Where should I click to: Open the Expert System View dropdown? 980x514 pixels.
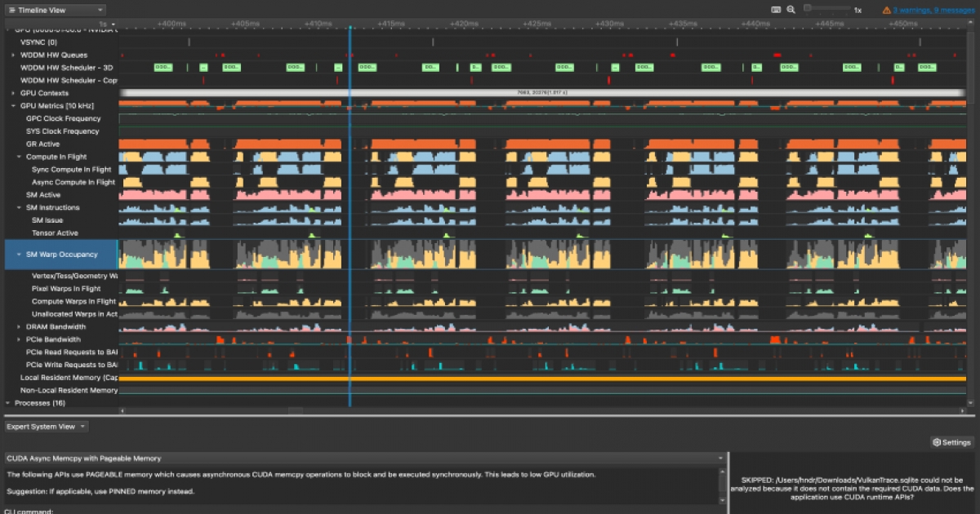click(x=83, y=426)
